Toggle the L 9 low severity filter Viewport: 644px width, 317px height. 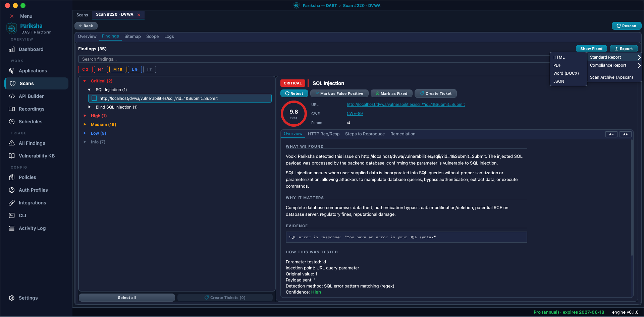point(135,69)
